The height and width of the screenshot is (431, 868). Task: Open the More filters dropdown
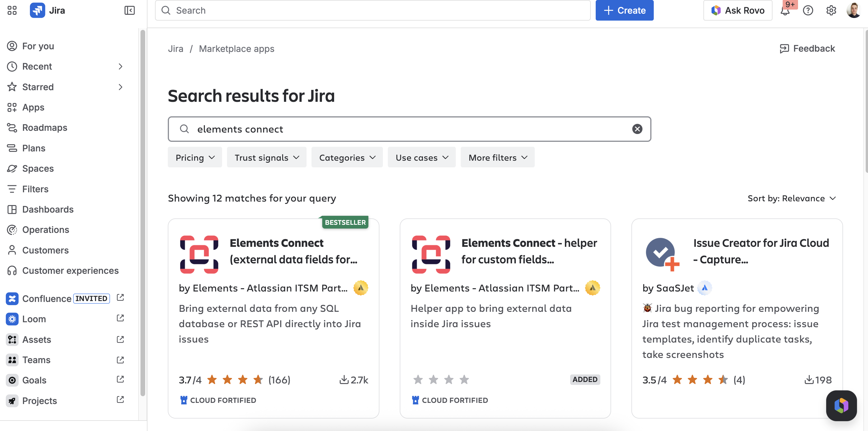click(497, 157)
